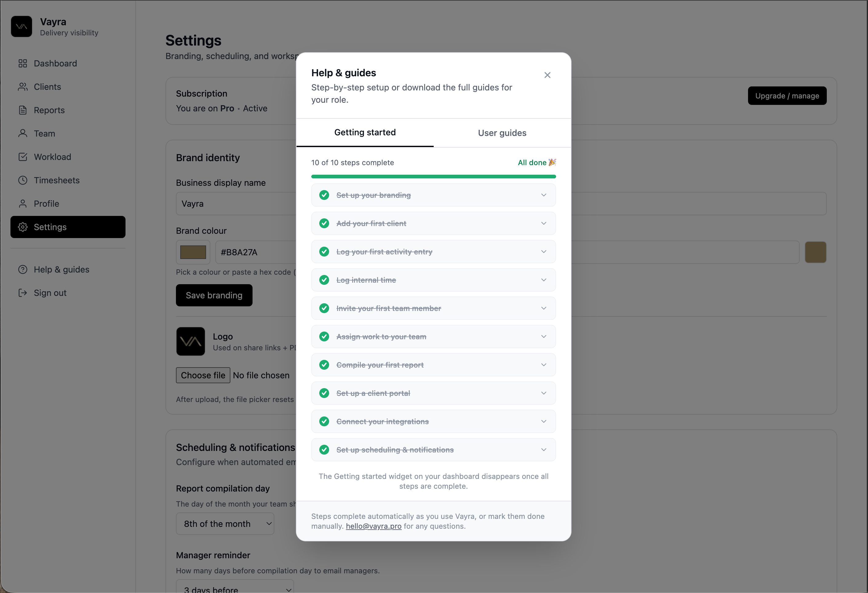This screenshot has width=868, height=593.
Task: Toggle check for Add your first client
Action: [324, 223]
